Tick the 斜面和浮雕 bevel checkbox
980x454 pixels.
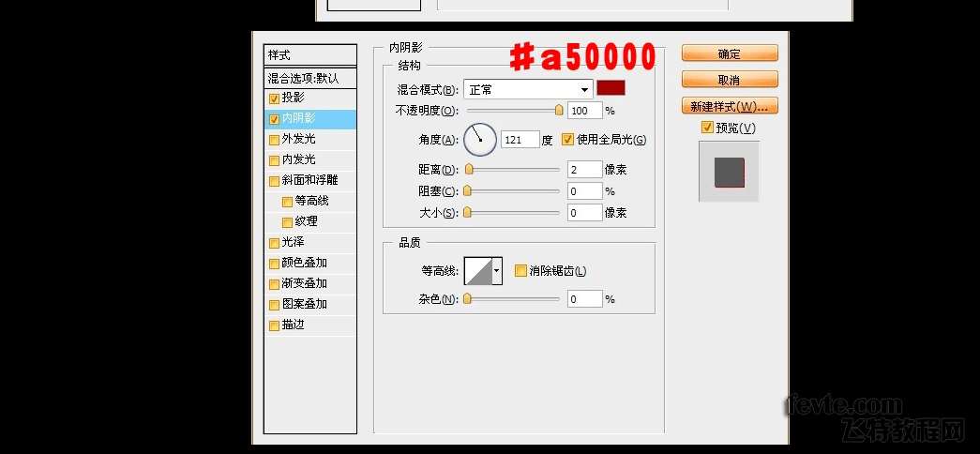coord(274,181)
